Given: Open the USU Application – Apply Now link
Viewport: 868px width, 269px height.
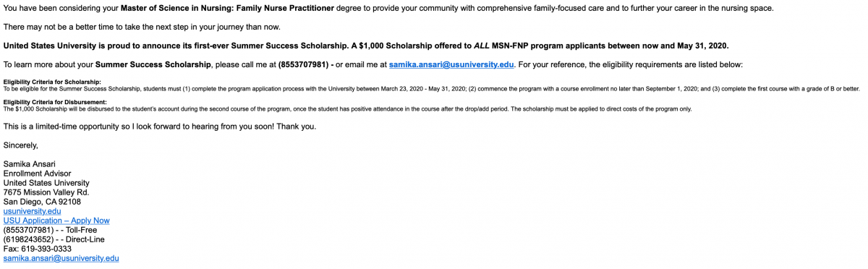Looking at the screenshot, I should pos(56,221).
